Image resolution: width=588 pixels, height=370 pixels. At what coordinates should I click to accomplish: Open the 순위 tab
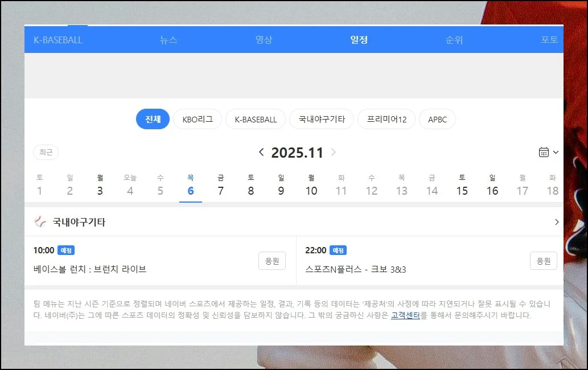click(454, 40)
